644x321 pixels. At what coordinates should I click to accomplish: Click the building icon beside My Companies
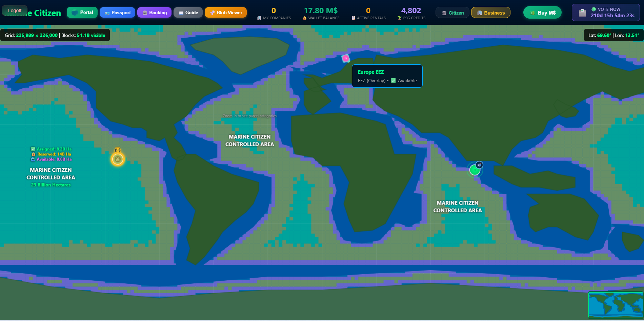(x=259, y=18)
